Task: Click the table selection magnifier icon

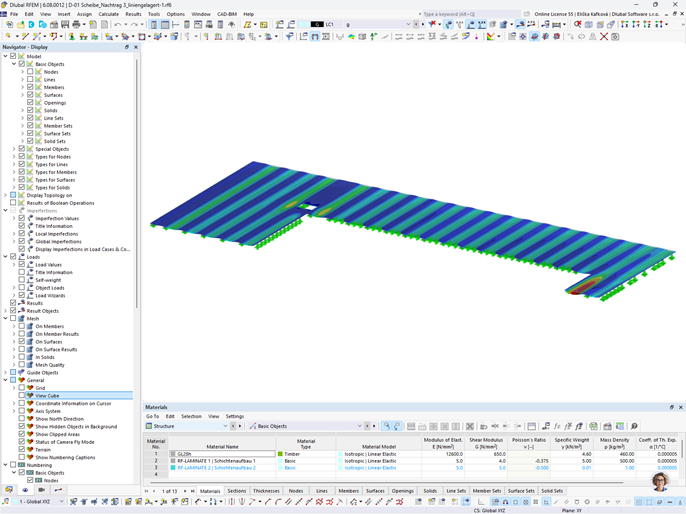Action: pyautogui.click(x=386, y=426)
